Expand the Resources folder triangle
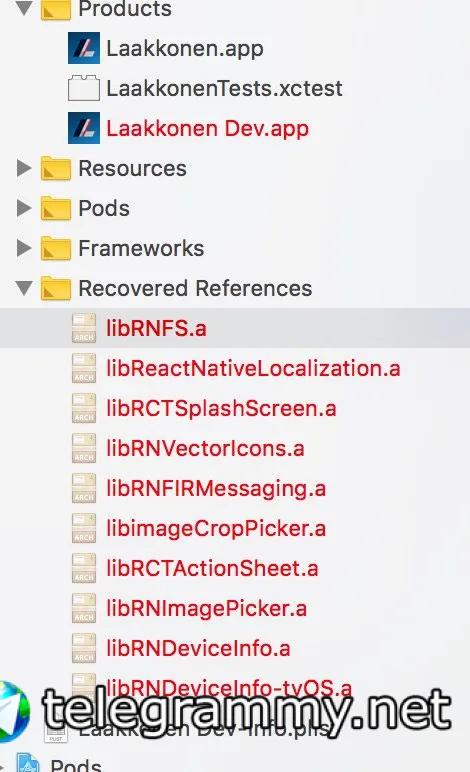 [23, 168]
